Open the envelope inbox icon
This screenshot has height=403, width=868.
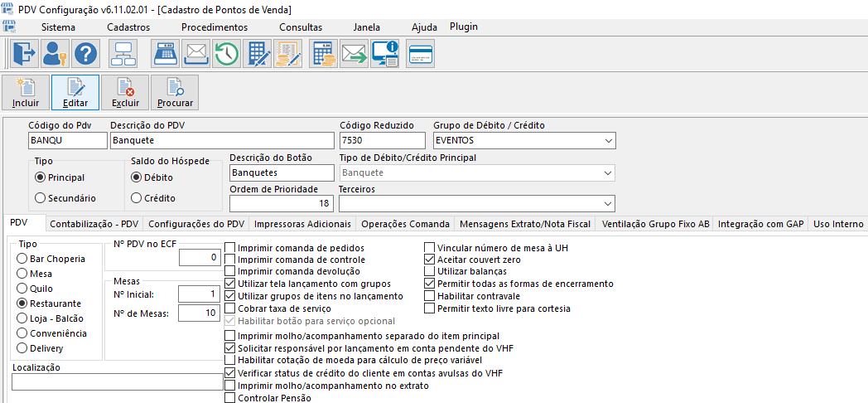[195, 54]
